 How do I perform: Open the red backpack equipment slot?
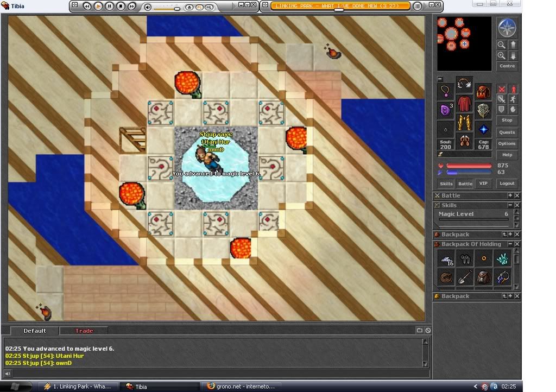(x=483, y=91)
